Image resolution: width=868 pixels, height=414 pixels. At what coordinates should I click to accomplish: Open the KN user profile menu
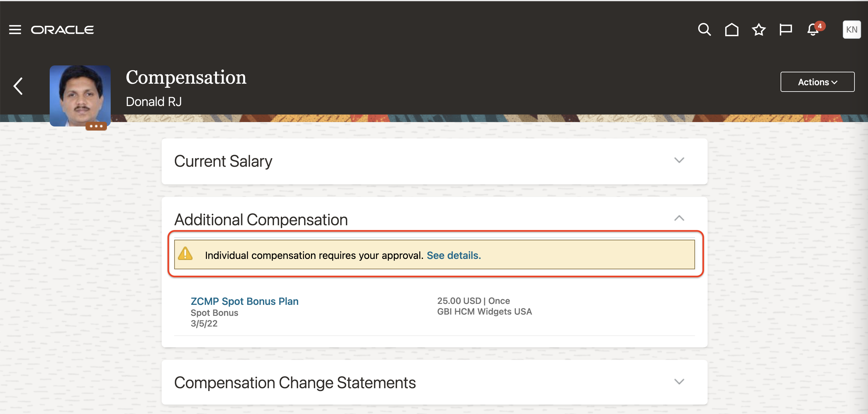pos(852,30)
